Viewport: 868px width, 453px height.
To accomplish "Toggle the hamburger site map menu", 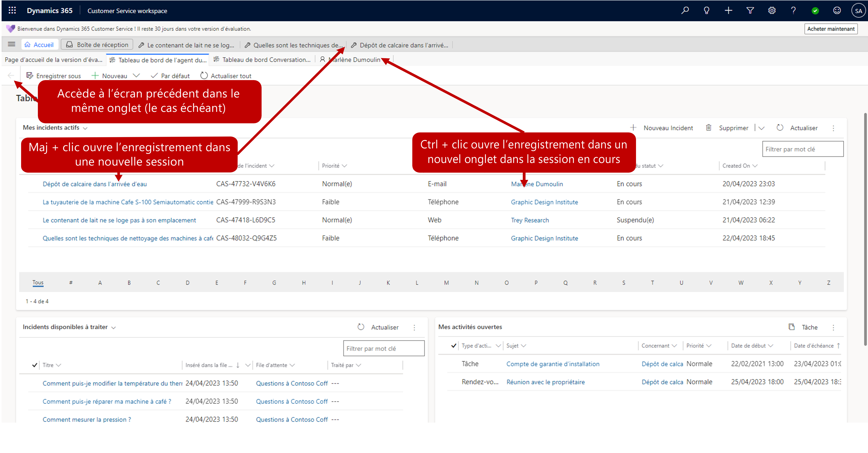I will pyautogui.click(x=11, y=44).
